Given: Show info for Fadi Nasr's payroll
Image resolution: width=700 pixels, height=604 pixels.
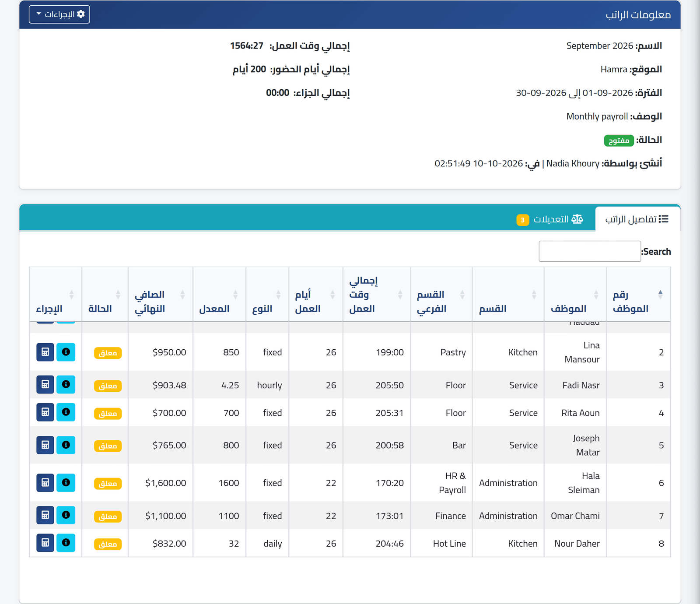Looking at the screenshot, I should [66, 384].
